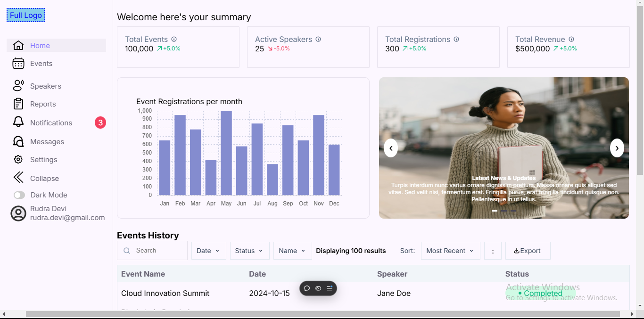644x319 pixels.
Task: Click the Completed status badge
Action: pos(540,293)
